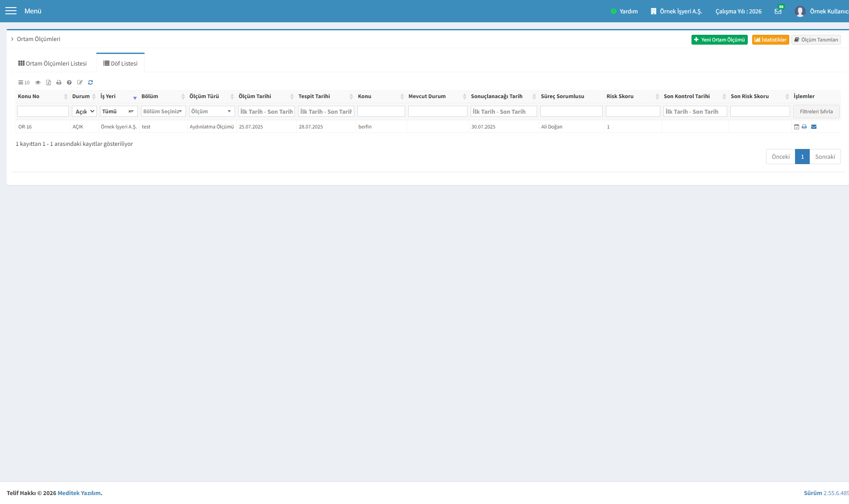This screenshot has height=504, width=849.
Task: Open the messages envelope in header
Action: [778, 11]
